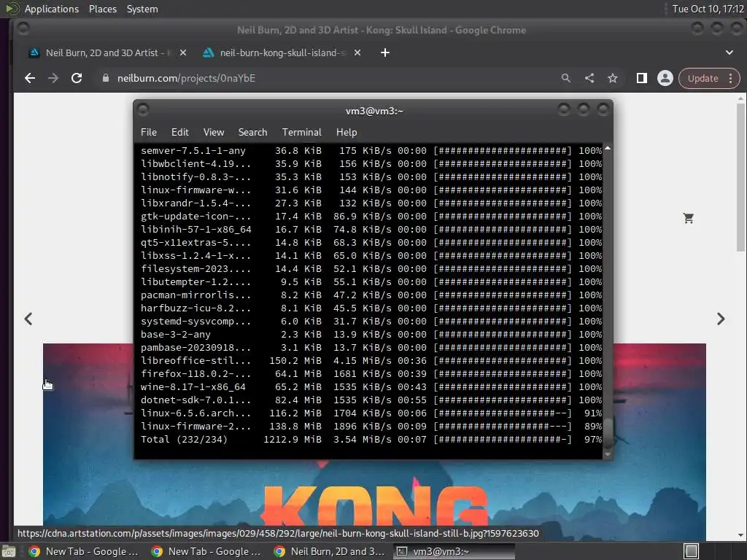
Task: Open the terminal Search menu
Action: pyautogui.click(x=252, y=133)
